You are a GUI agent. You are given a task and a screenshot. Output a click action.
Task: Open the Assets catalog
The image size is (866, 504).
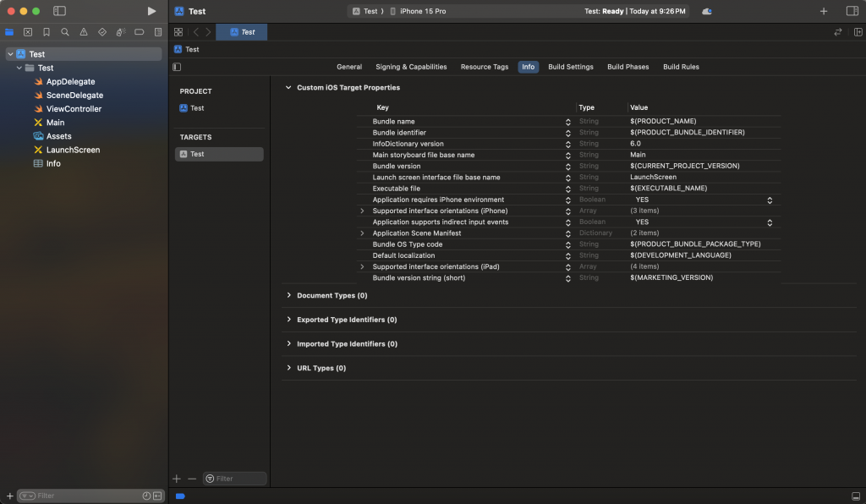pyautogui.click(x=58, y=136)
